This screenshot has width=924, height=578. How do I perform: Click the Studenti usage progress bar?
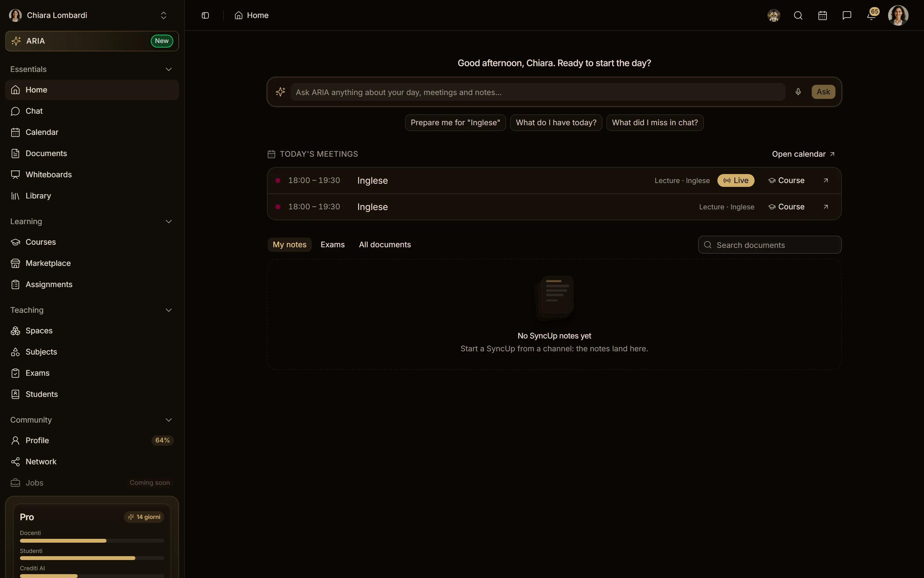[92, 558]
